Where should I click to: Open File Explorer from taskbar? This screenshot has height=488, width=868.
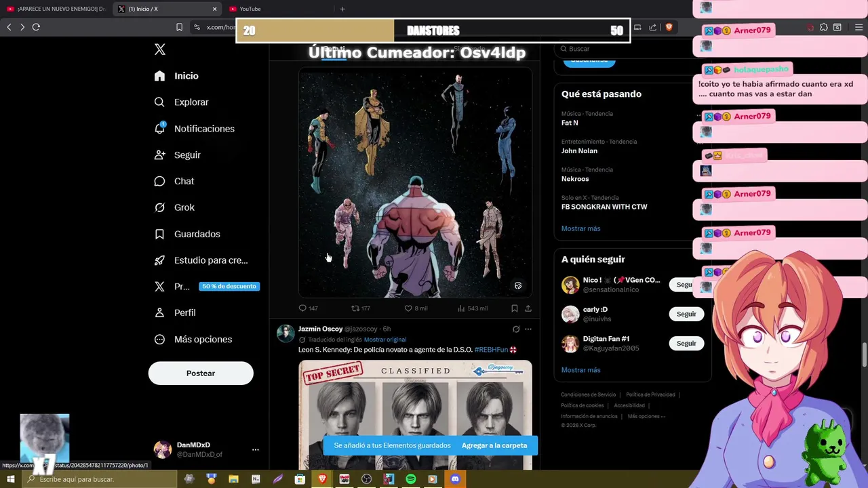[x=233, y=479]
